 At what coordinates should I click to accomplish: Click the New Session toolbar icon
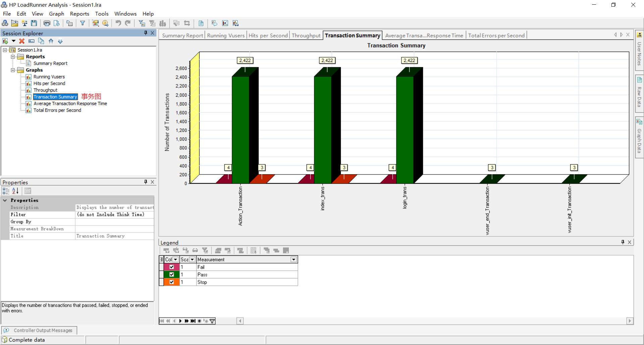pyautogui.click(x=5, y=23)
